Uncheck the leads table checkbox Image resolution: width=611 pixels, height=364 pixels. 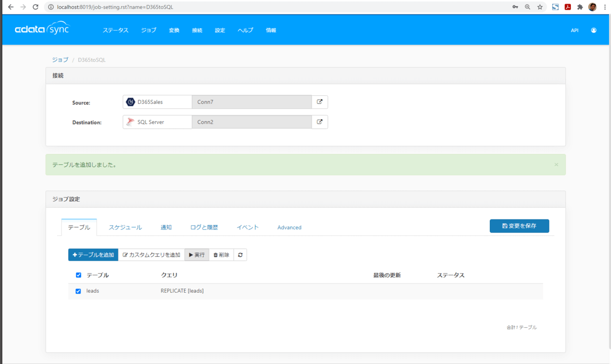78,291
